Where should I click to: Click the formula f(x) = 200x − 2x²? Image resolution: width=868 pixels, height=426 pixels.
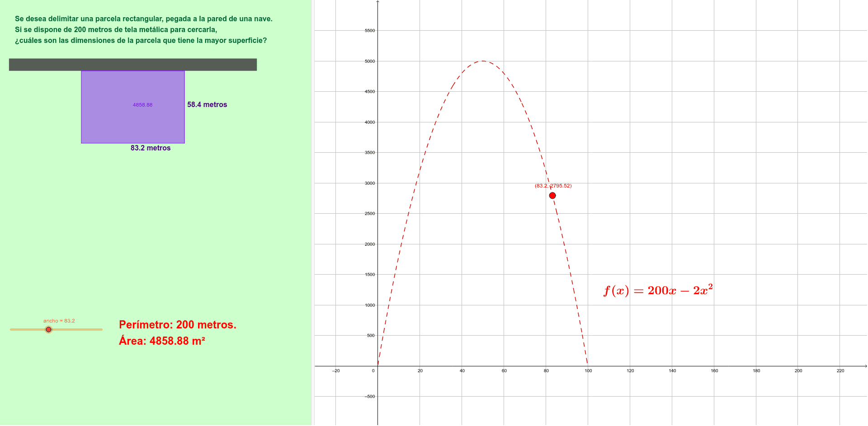pos(658,290)
